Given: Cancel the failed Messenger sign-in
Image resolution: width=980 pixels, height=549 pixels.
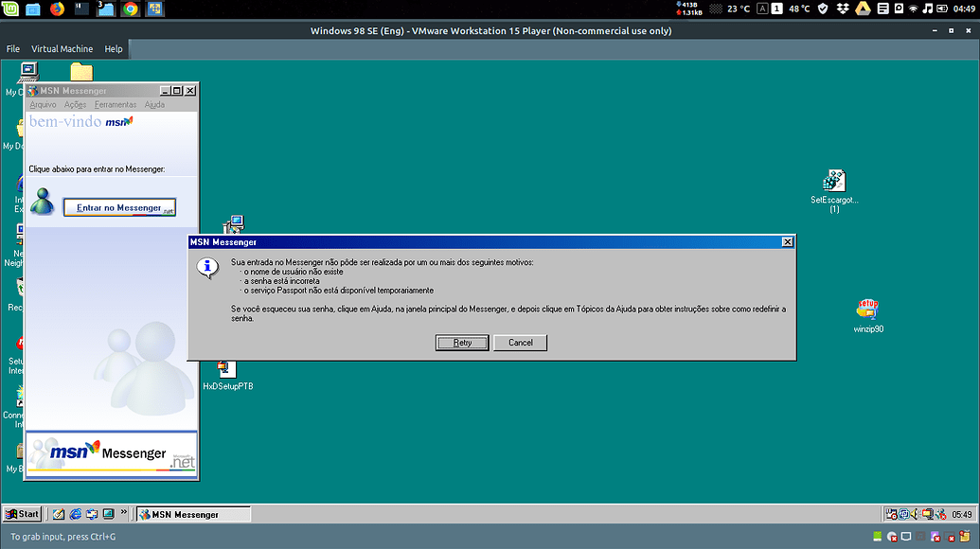Looking at the screenshot, I should [x=520, y=343].
